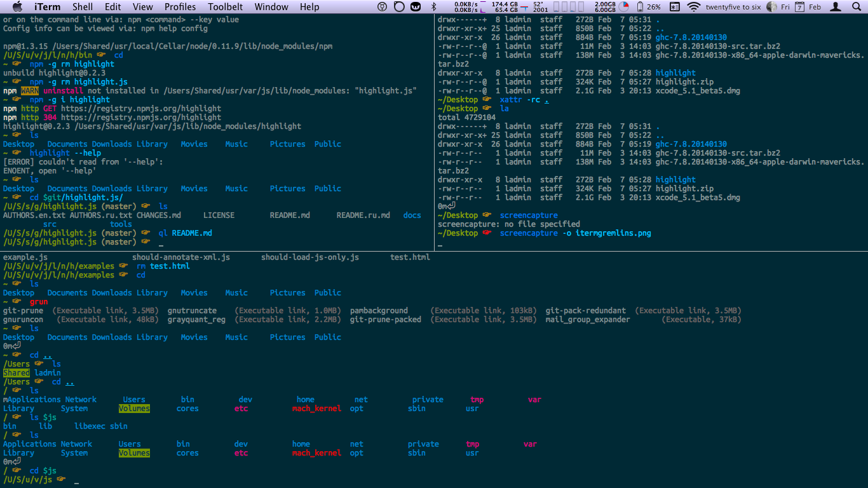Click the 'tools' directory name
Viewport: 868px width, 488px height.
tap(121, 224)
